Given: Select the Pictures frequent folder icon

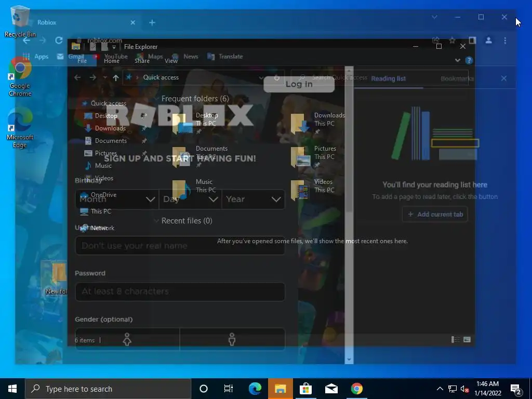Looking at the screenshot, I should 300,157.
